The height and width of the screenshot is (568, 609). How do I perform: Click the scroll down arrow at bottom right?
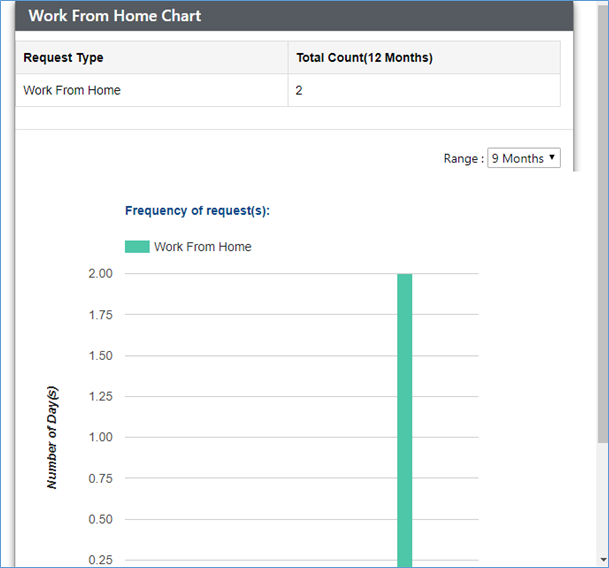coord(603,560)
